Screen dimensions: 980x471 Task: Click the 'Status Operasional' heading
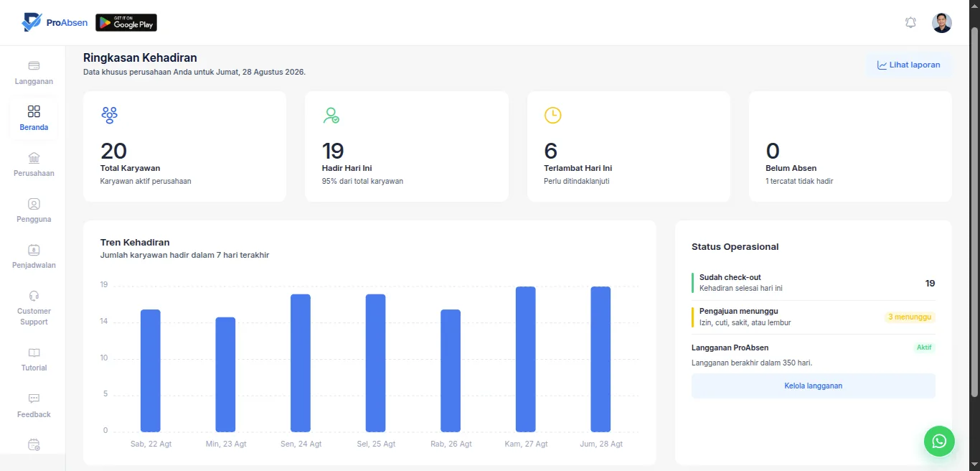[x=735, y=247]
